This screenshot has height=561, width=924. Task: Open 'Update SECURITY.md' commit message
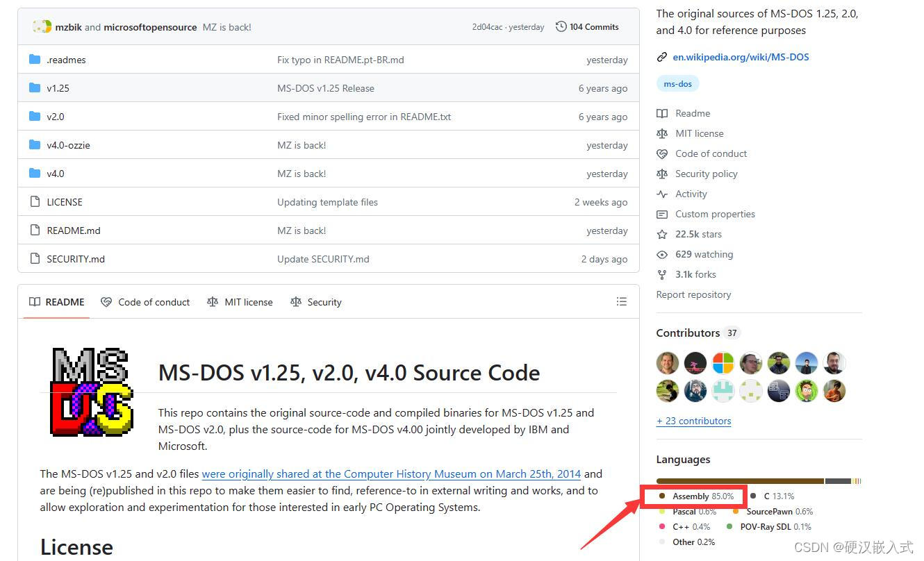click(x=323, y=259)
